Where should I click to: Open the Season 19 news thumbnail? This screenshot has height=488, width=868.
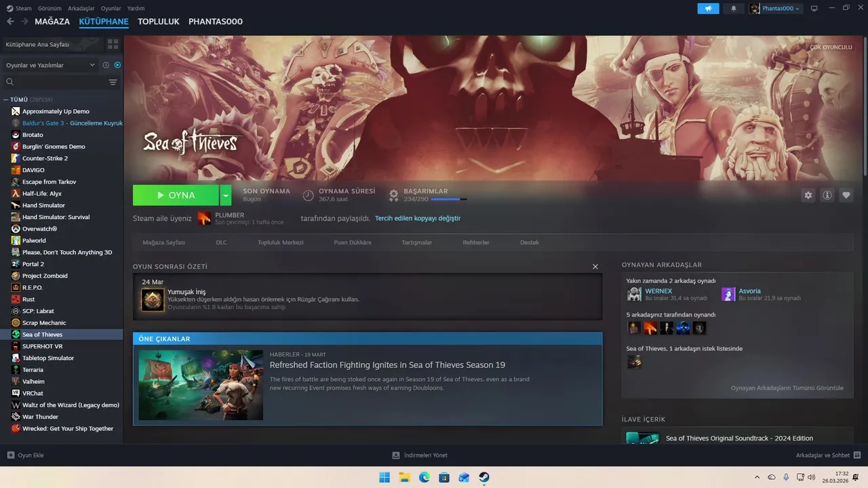201,385
